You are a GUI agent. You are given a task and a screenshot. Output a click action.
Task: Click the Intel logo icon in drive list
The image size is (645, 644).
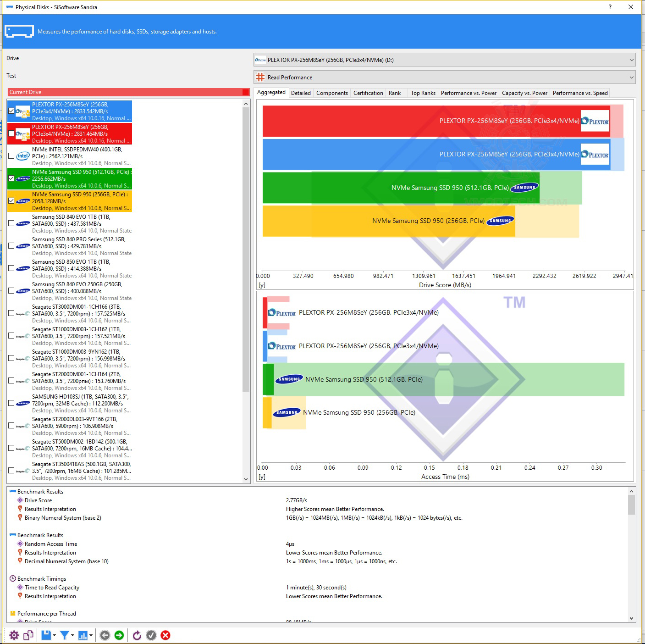23,156
